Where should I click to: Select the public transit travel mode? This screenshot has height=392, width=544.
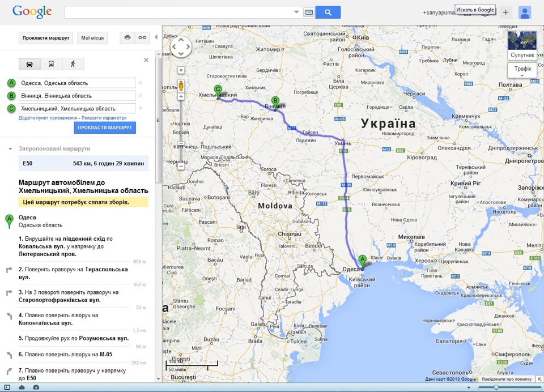coord(51,64)
